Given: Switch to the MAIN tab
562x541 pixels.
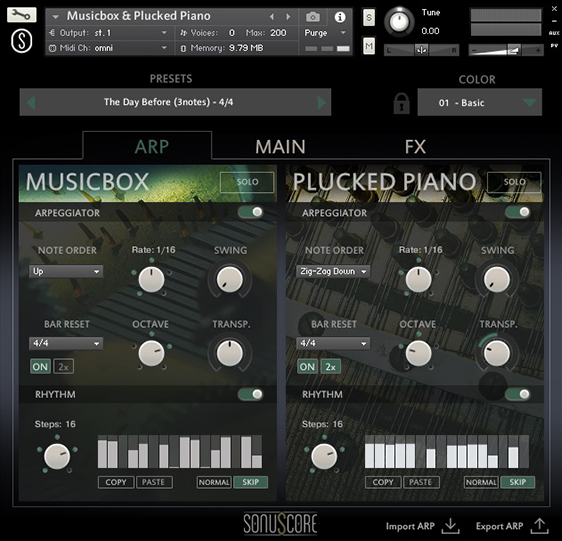Looking at the screenshot, I should pyautogui.click(x=280, y=147).
